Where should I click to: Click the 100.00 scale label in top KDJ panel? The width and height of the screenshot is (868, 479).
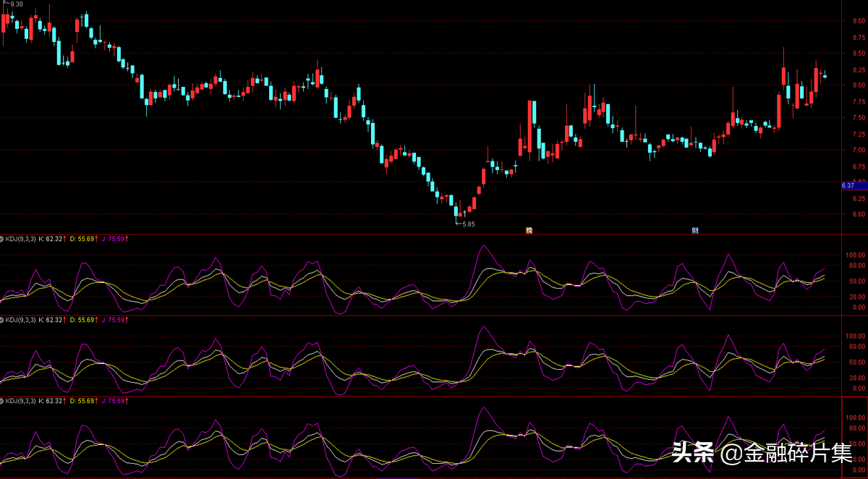[856, 255]
